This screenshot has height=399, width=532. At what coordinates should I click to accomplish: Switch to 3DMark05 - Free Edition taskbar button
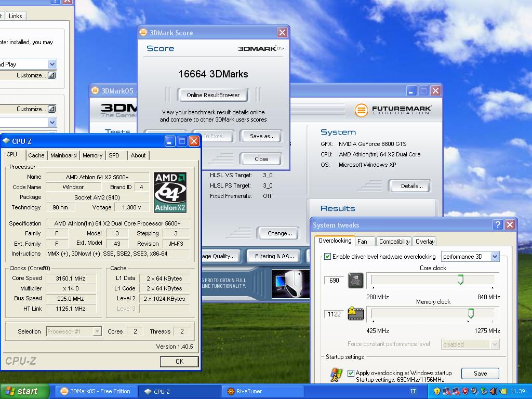(x=95, y=392)
